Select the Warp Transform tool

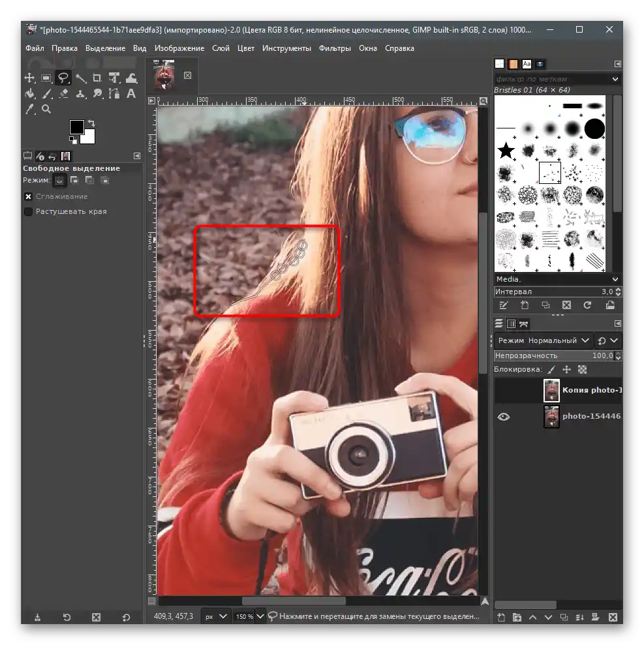tap(131, 78)
